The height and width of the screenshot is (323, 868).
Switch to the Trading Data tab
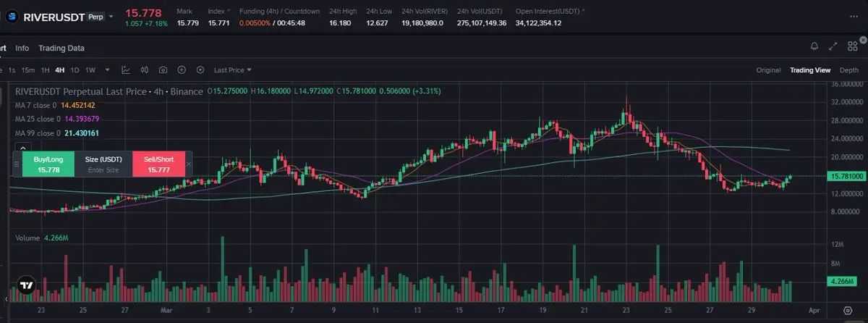[x=61, y=48]
